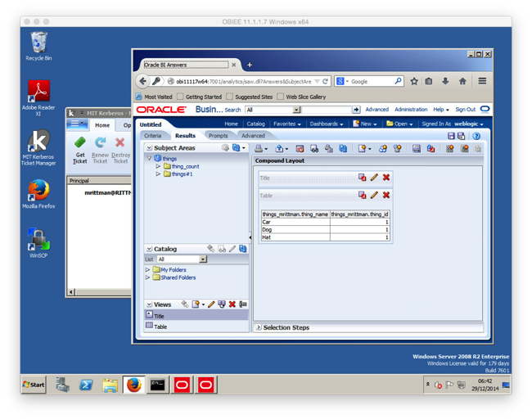Click the Print analysis toolbar icon
Viewport: 532px width, 419px height.
click(259, 149)
